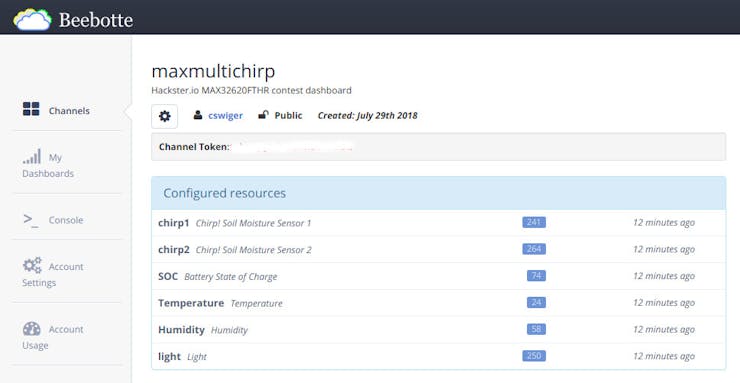Screen dimensions: 740x383
Task: Click the My Dashboards bar chart icon
Action: 32,157
